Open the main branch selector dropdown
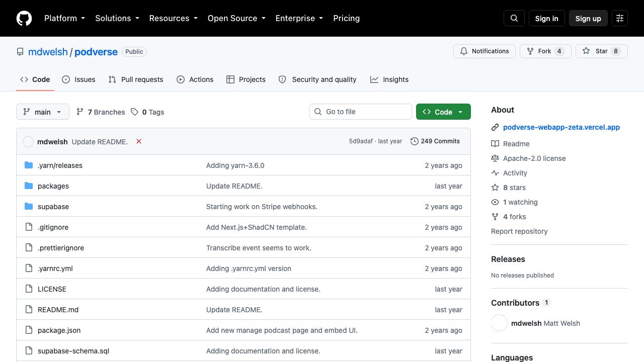 coord(43,112)
